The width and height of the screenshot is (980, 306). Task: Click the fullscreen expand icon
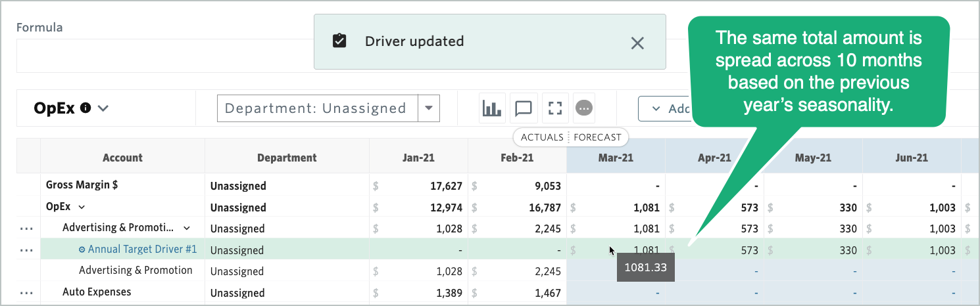click(555, 108)
